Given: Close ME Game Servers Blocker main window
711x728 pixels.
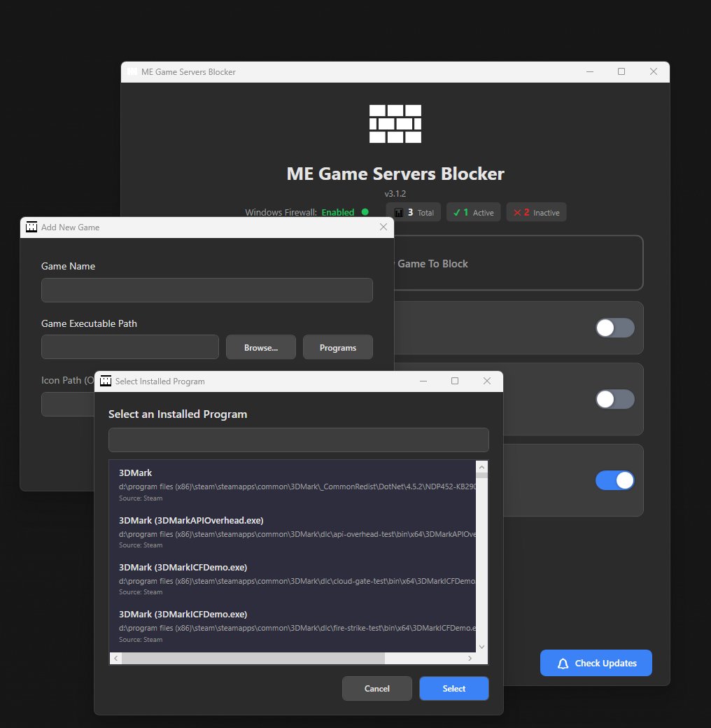Looking at the screenshot, I should pos(654,71).
